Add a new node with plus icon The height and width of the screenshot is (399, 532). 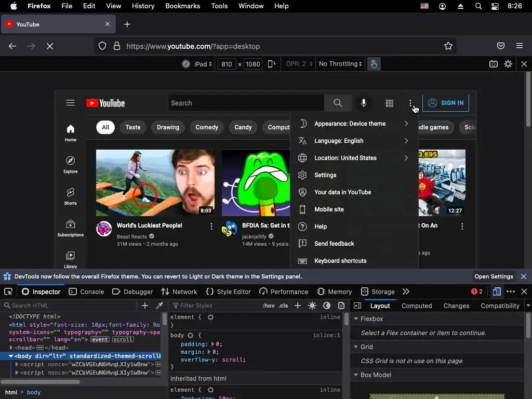(145, 305)
